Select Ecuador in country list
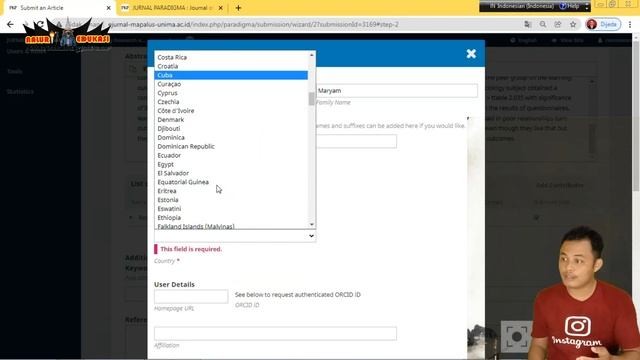Image resolution: width=640 pixels, height=360 pixels. 231,156
